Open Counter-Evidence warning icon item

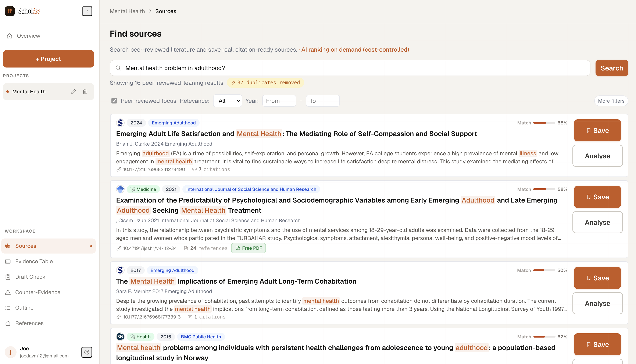coord(8,292)
